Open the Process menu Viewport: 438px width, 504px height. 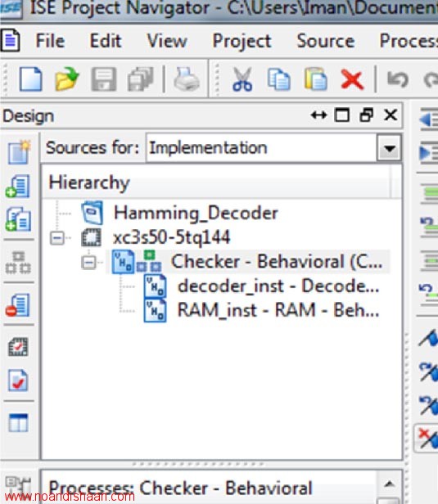click(x=409, y=41)
